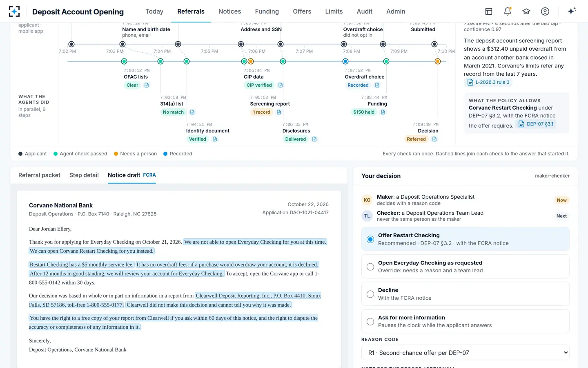Select the Submitted applicant timeline marker

tap(434, 44)
